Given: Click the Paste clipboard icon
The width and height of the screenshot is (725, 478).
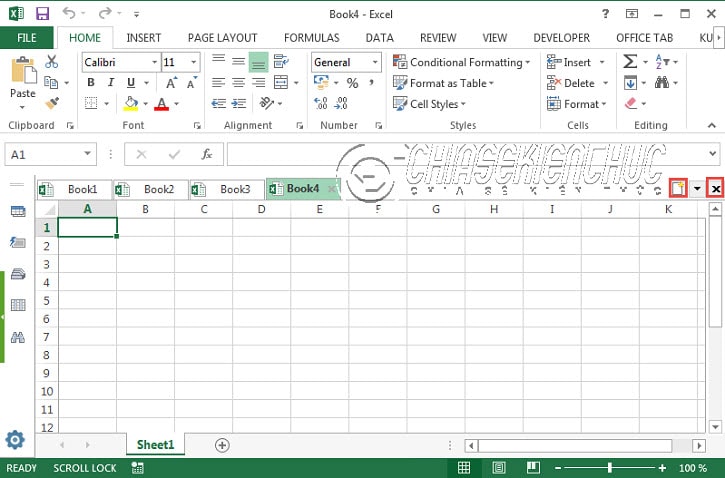Looking at the screenshot, I should pyautogui.click(x=23, y=70).
